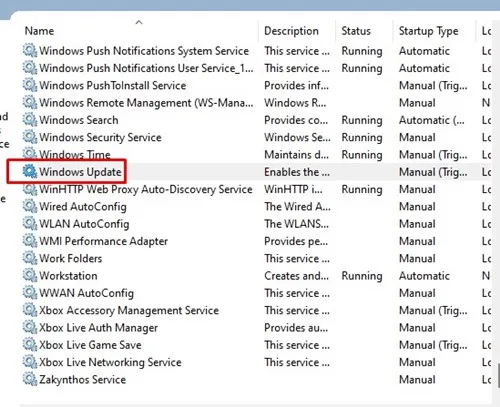Click the gear icon for Windows Update
The image size is (500, 407).
(x=30, y=172)
